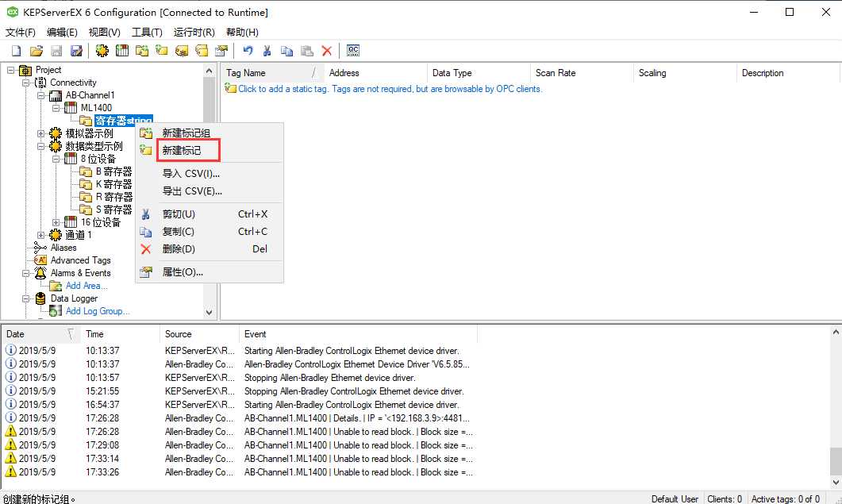842x504 pixels.
Task: Click tree pane scroll up arrow
Action: pyautogui.click(x=209, y=71)
